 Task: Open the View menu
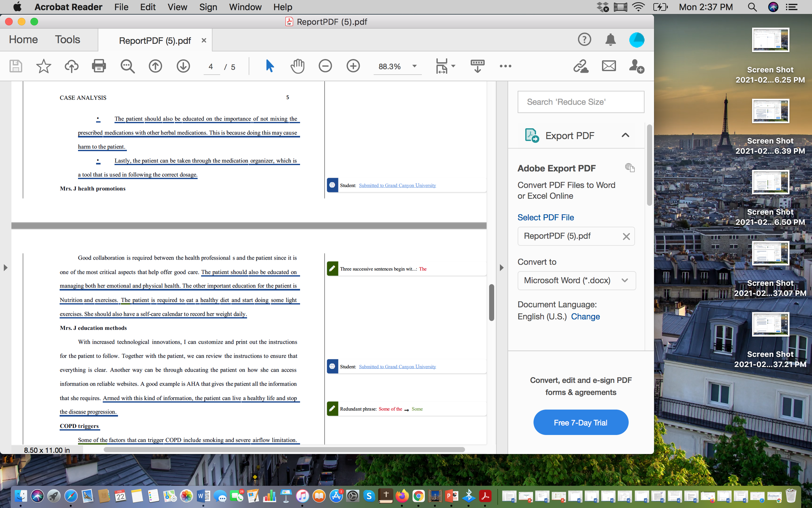tap(177, 7)
